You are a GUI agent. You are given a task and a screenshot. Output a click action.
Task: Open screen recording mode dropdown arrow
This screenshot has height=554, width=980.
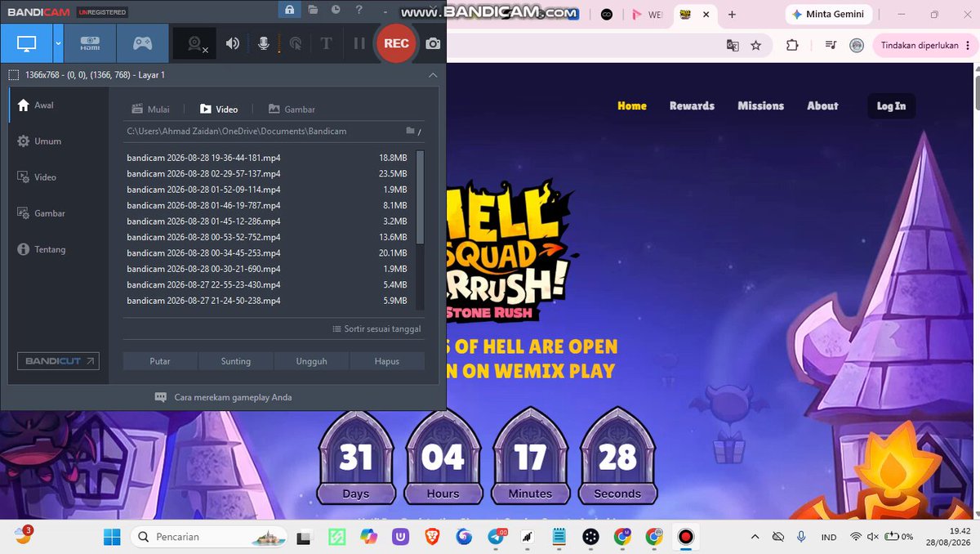tap(58, 43)
